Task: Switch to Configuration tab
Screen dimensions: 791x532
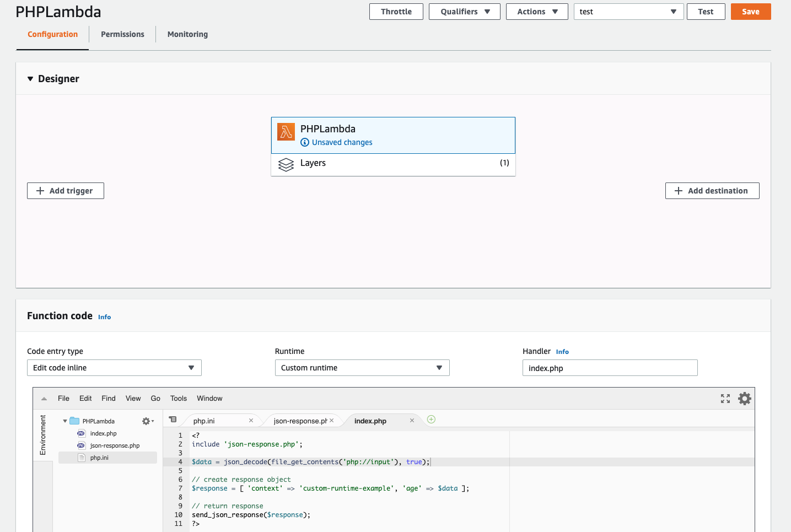Action: (x=53, y=34)
